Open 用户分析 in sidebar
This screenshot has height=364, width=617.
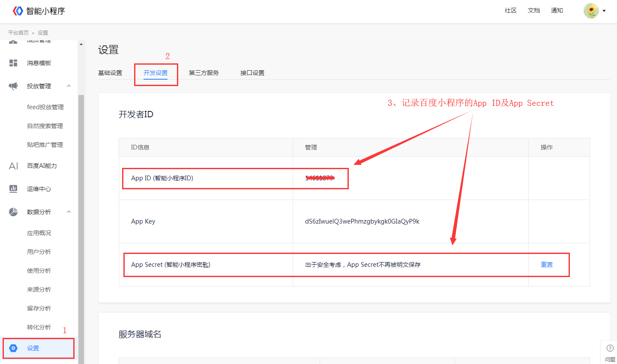point(39,252)
